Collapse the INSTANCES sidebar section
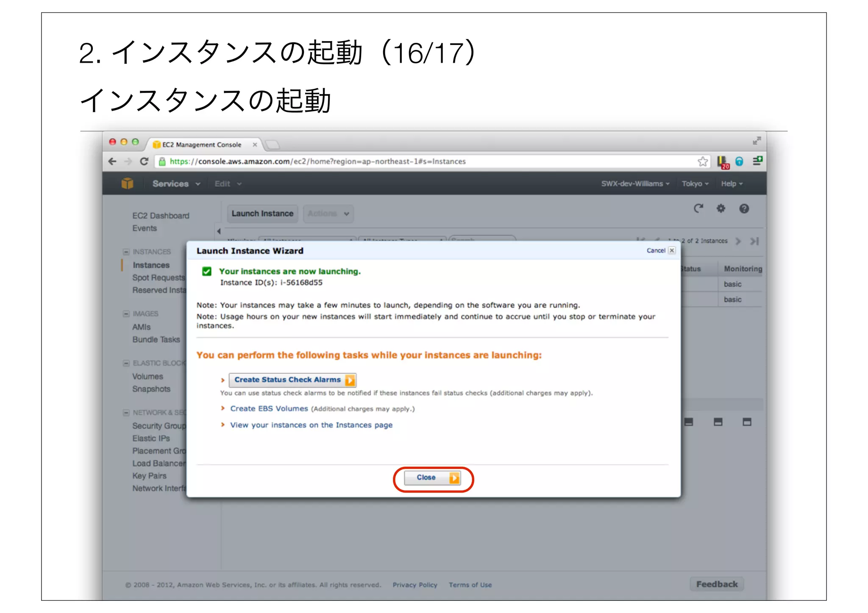Screen dimensions: 868x613 click(126, 252)
